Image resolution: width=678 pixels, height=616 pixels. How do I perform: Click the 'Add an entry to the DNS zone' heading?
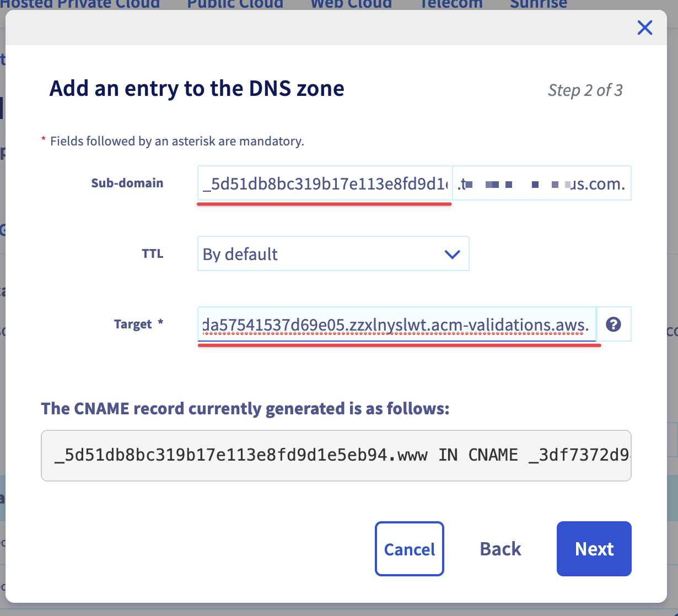pos(197,89)
